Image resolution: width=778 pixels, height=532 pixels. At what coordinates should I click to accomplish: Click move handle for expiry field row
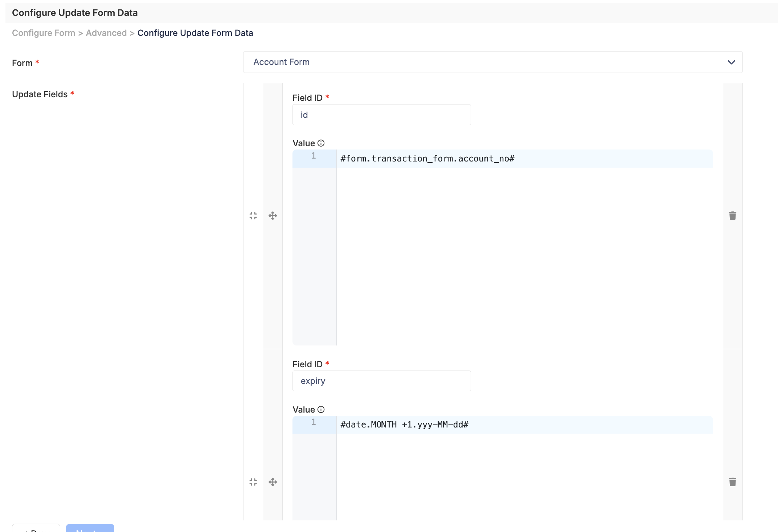click(273, 482)
